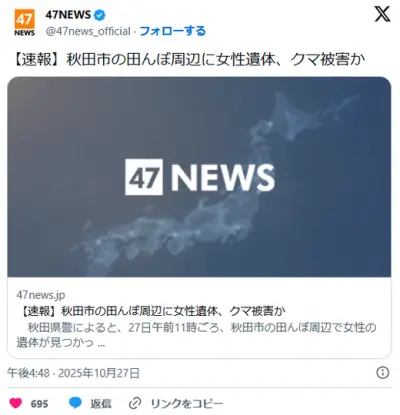Viewport: 400px width, 415px height.
Task: Open the 47NEWS profile avatar
Action: (x=24, y=23)
